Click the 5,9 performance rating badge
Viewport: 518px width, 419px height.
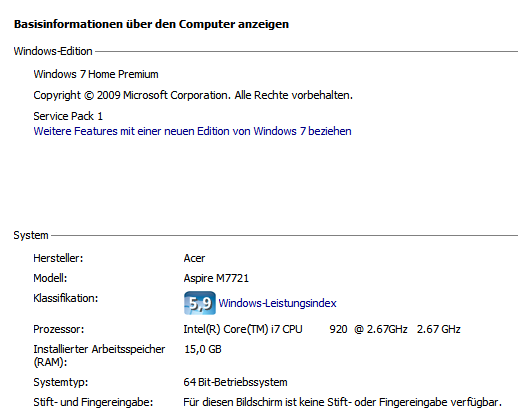pyautogui.click(x=200, y=303)
